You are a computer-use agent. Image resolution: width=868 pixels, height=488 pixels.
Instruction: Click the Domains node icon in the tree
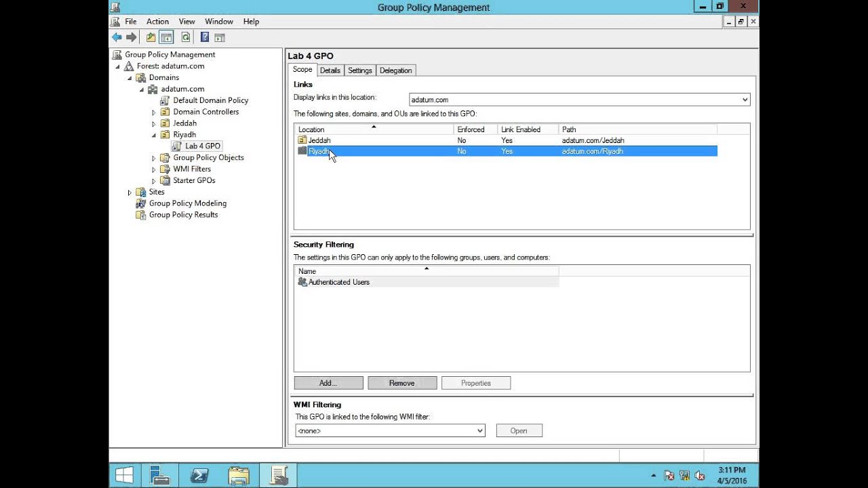[x=141, y=77]
